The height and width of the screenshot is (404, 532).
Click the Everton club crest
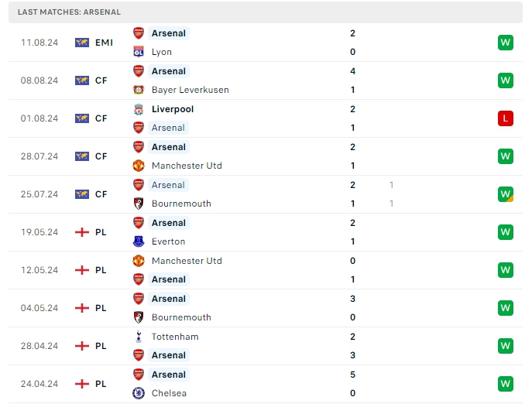(x=139, y=241)
